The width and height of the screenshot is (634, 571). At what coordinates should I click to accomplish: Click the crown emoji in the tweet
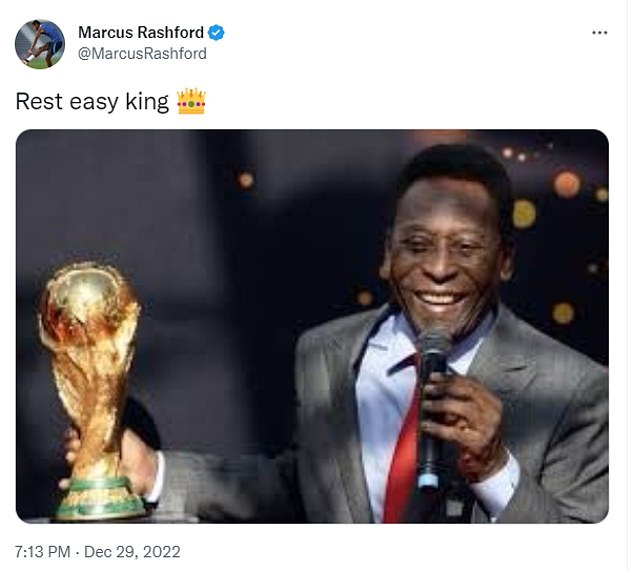point(190,101)
